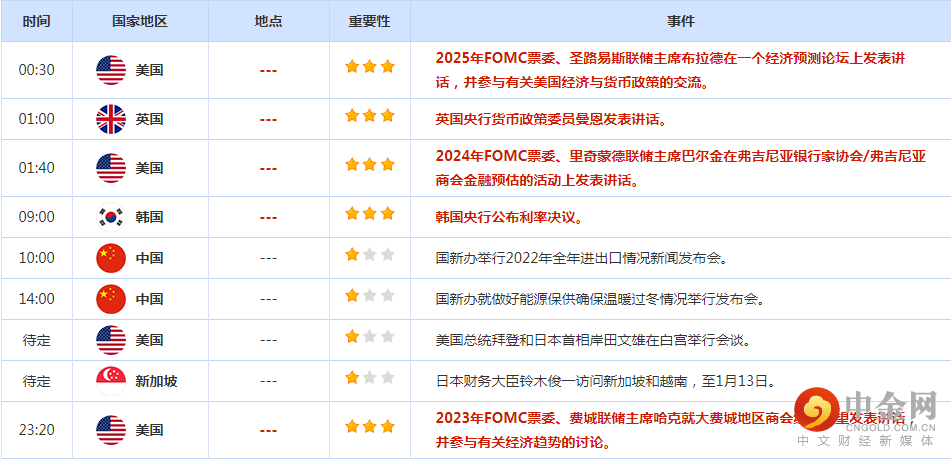Open the 英国央行货币政策委员曼恩 speech event
Screen dimensions: 951x459
(x=551, y=119)
